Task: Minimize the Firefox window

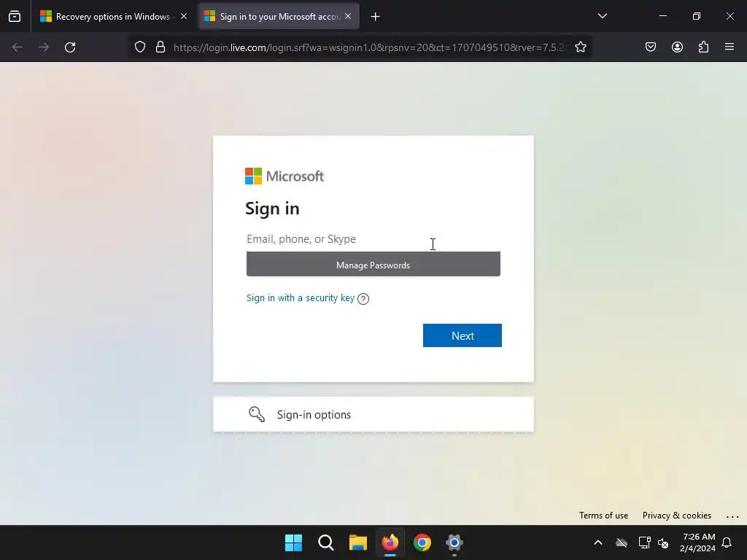Action: (662, 16)
